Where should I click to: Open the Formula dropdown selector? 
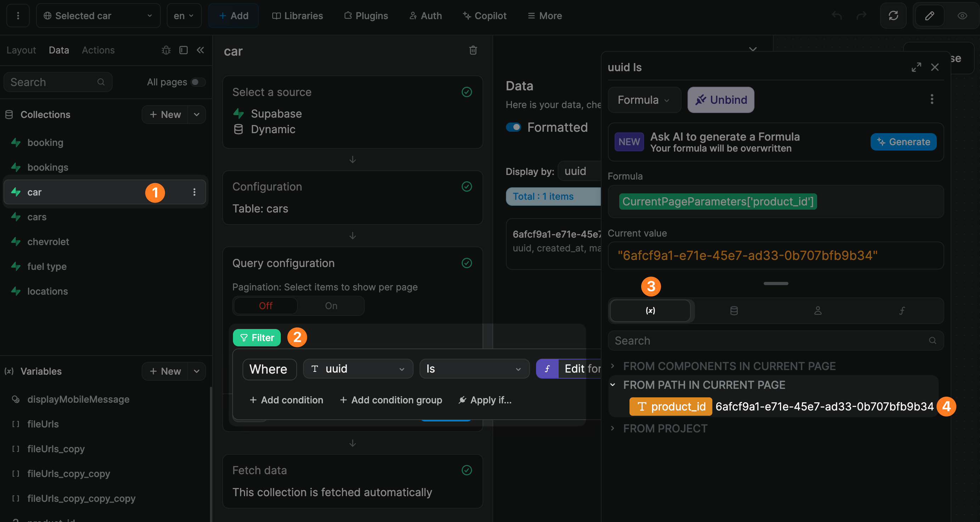(644, 101)
